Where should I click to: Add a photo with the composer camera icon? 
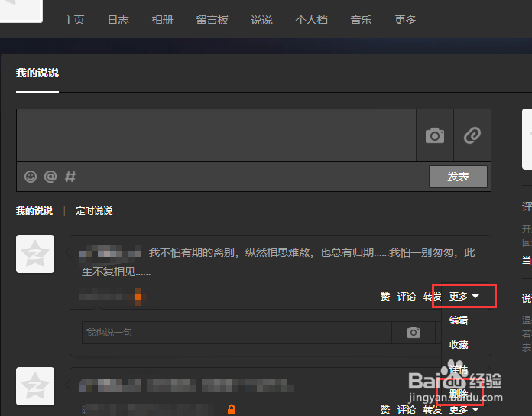click(x=435, y=135)
